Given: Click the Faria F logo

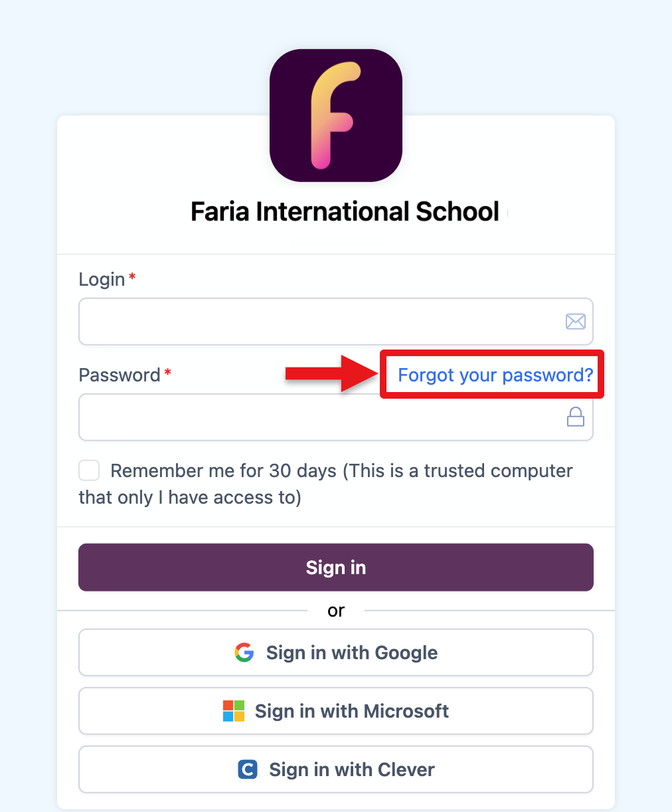Looking at the screenshot, I should [x=336, y=116].
